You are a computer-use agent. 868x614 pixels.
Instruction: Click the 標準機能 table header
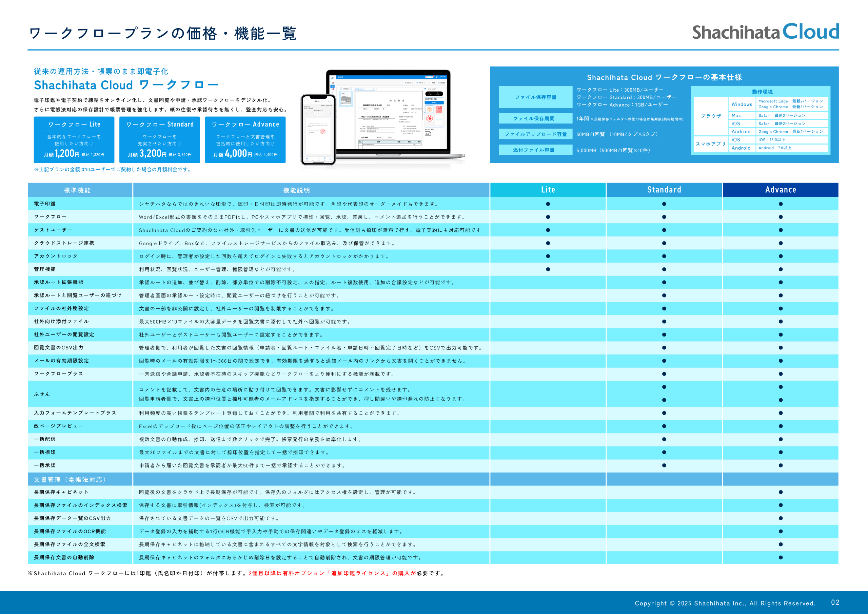[x=77, y=190]
